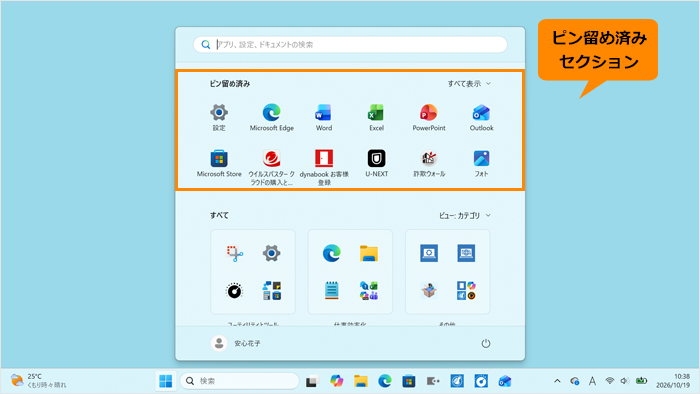Open the cardboard box app in その他
The width and height of the screenshot is (700, 394).
click(429, 291)
